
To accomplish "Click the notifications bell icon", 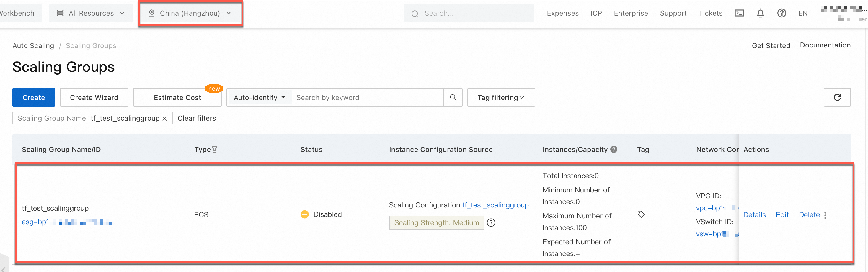I will coord(760,13).
